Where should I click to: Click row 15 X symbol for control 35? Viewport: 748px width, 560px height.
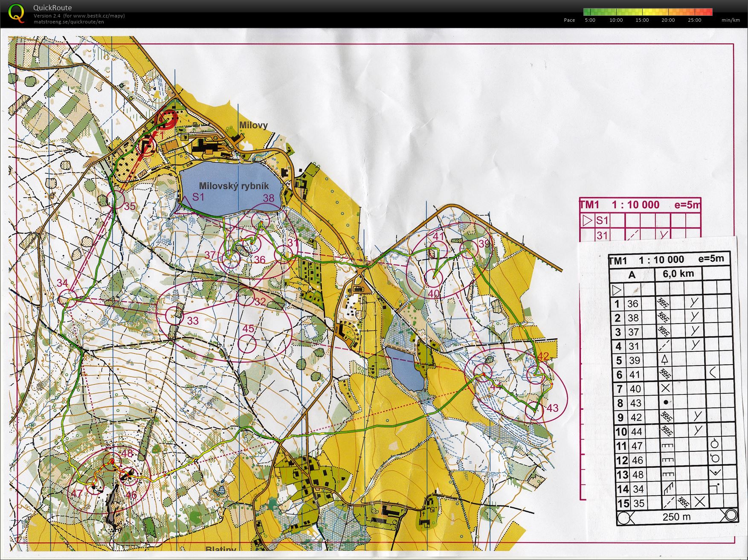pyautogui.click(x=699, y=502)
